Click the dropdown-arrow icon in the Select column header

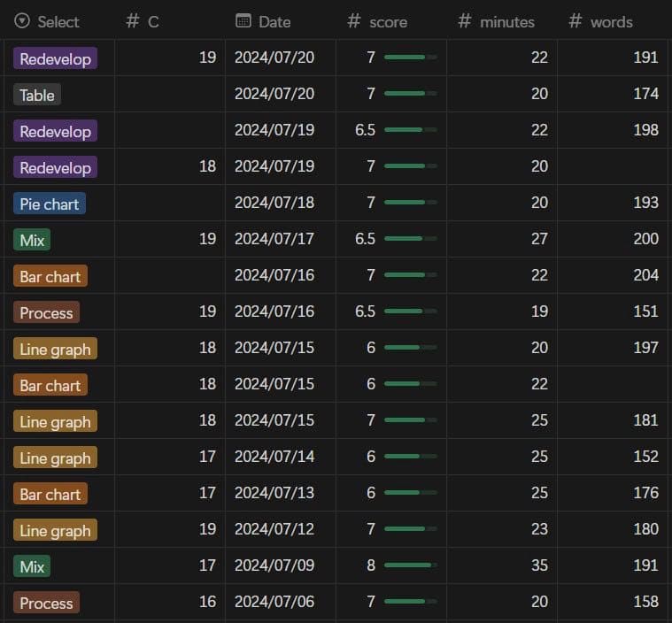point(22,20)
